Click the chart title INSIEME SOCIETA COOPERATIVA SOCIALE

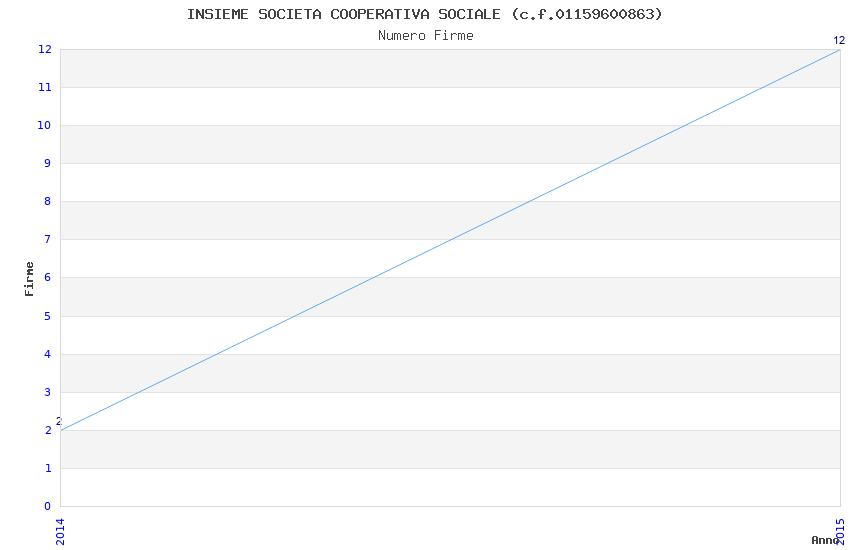[424, 14]
